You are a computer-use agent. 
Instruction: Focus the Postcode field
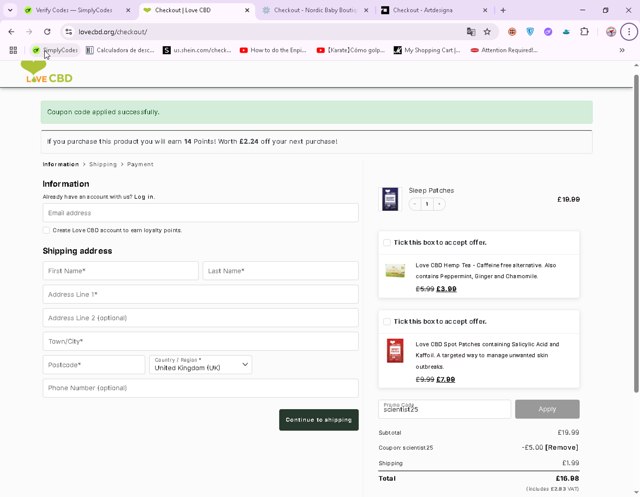[94, 365]
